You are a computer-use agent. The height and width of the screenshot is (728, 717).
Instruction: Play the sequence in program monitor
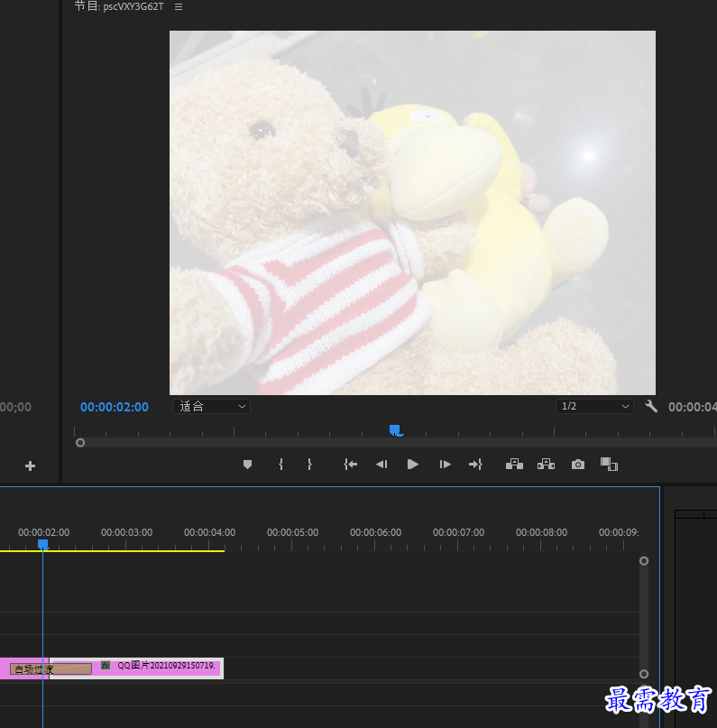[412, 465]
